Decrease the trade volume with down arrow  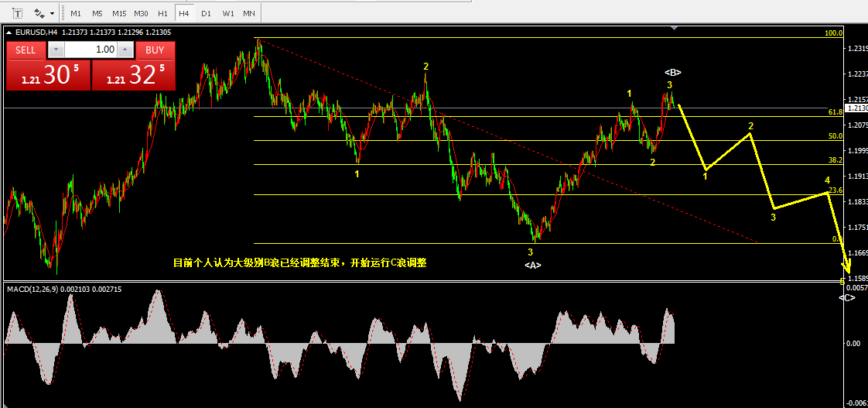click(56, 50)
